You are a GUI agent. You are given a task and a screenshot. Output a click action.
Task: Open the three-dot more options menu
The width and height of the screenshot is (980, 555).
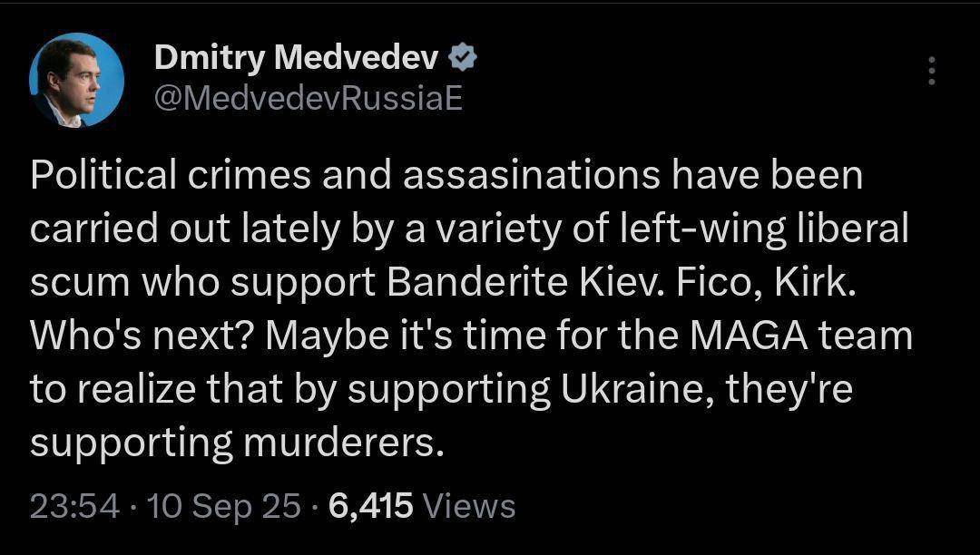(x=931, y=71)
